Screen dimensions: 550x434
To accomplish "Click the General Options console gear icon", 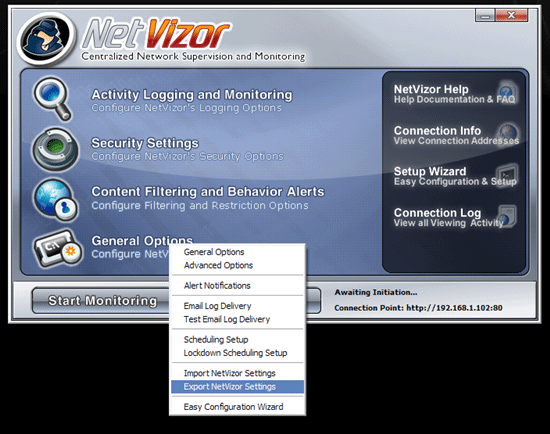I will click(x=58, y=248).
